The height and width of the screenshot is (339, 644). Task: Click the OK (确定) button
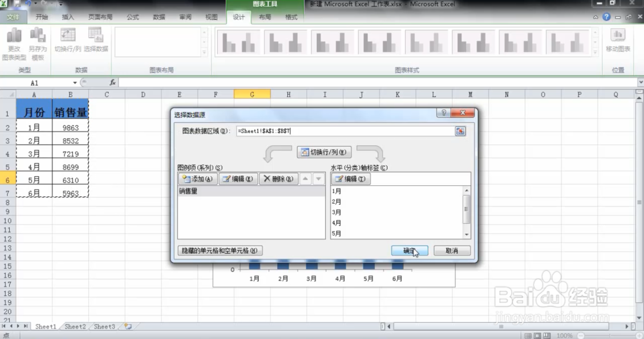pos(410,250)
